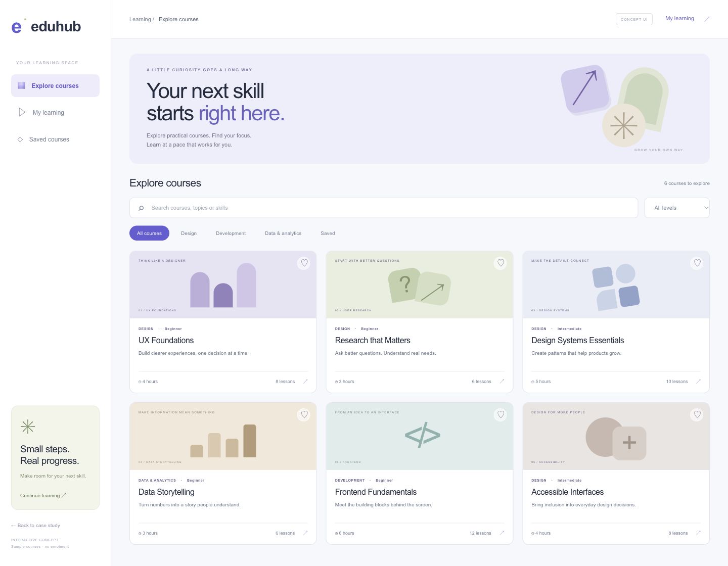
Task: Open UX Foundations via arrow icon
Action: point(305,382)
